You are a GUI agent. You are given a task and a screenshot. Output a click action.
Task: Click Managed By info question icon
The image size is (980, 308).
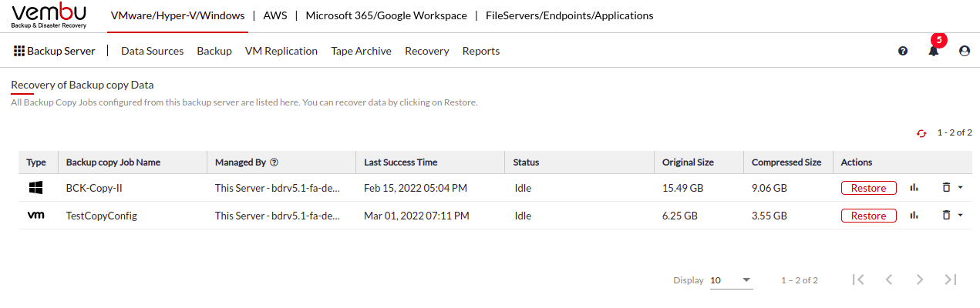coord(274,162)
